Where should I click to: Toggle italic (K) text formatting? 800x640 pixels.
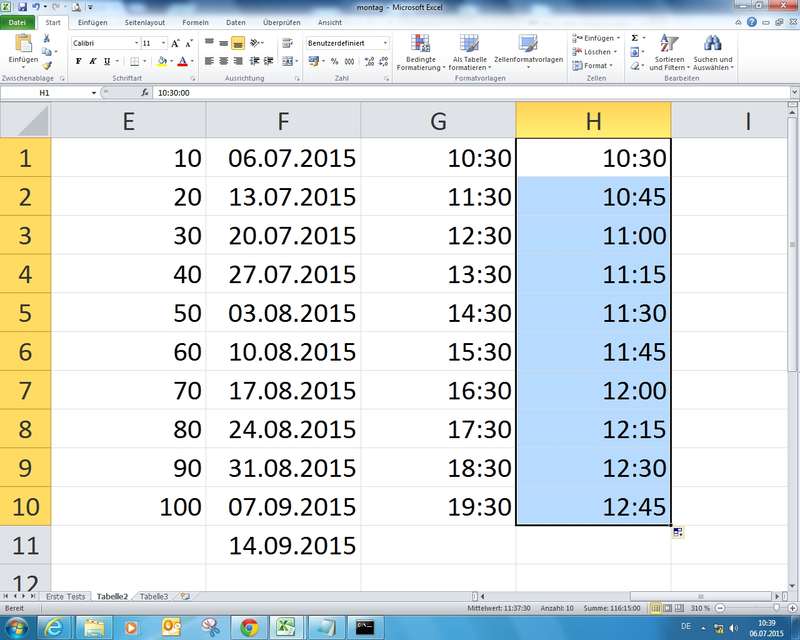point(92,61)
